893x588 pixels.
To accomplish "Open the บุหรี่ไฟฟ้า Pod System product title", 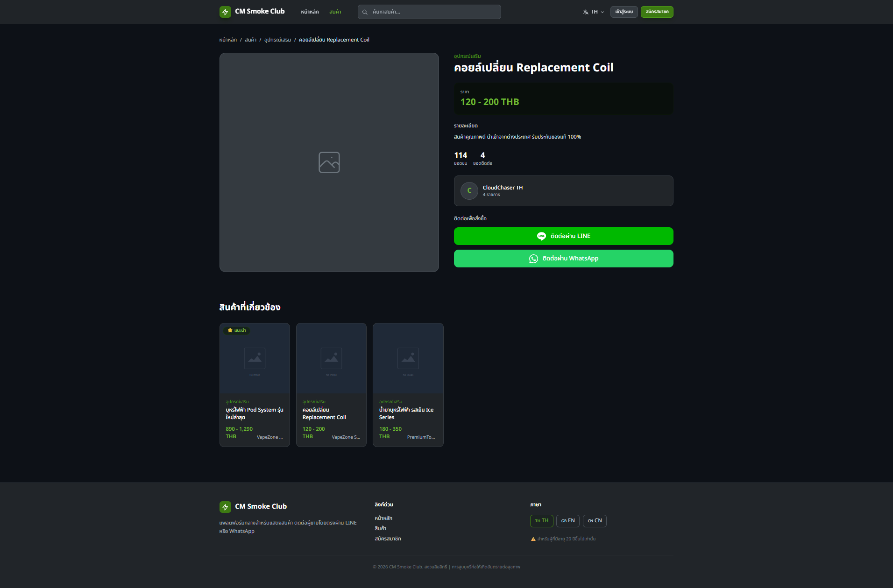I will [x=255, y=413].
